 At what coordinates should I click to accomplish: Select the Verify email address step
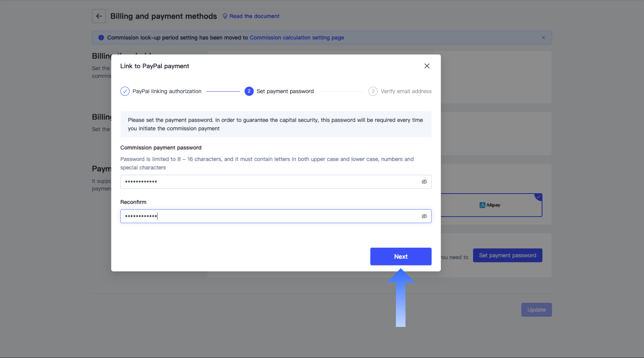click(406, 91)
